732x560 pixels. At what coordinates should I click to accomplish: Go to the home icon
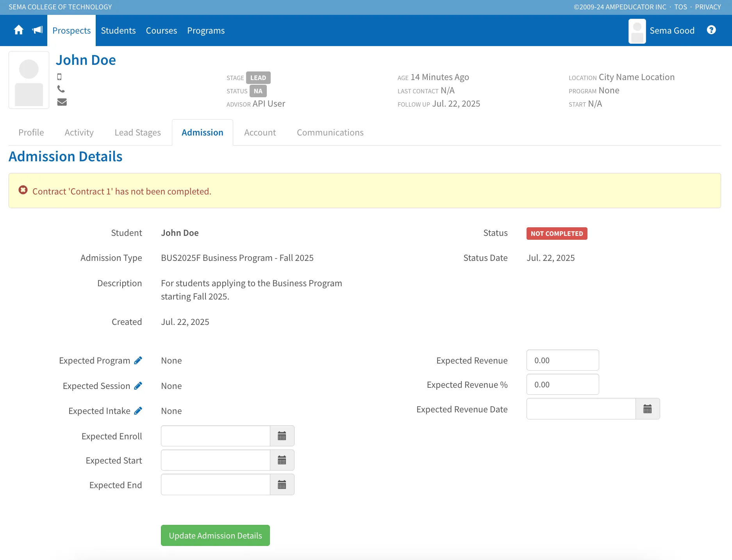tap(18, 30)
